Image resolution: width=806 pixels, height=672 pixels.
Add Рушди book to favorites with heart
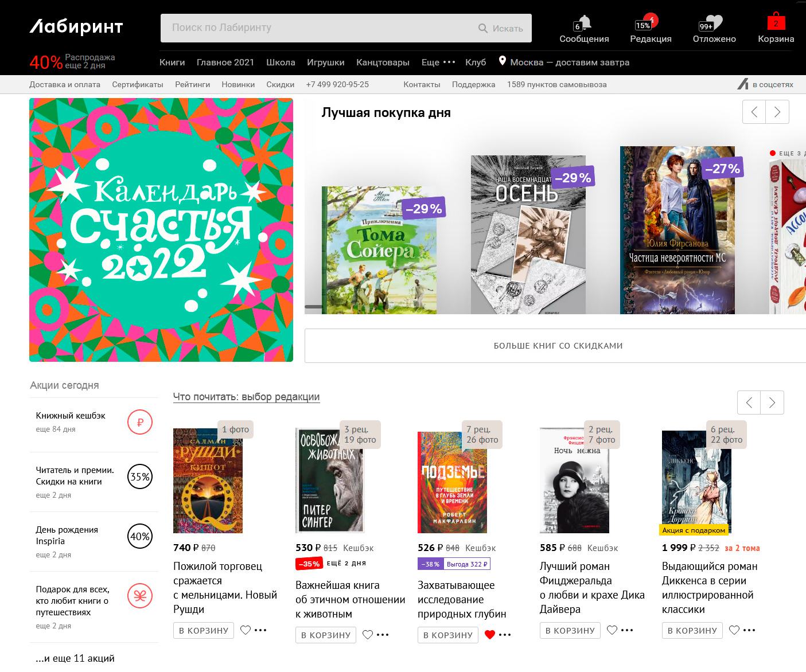point(246,630)
